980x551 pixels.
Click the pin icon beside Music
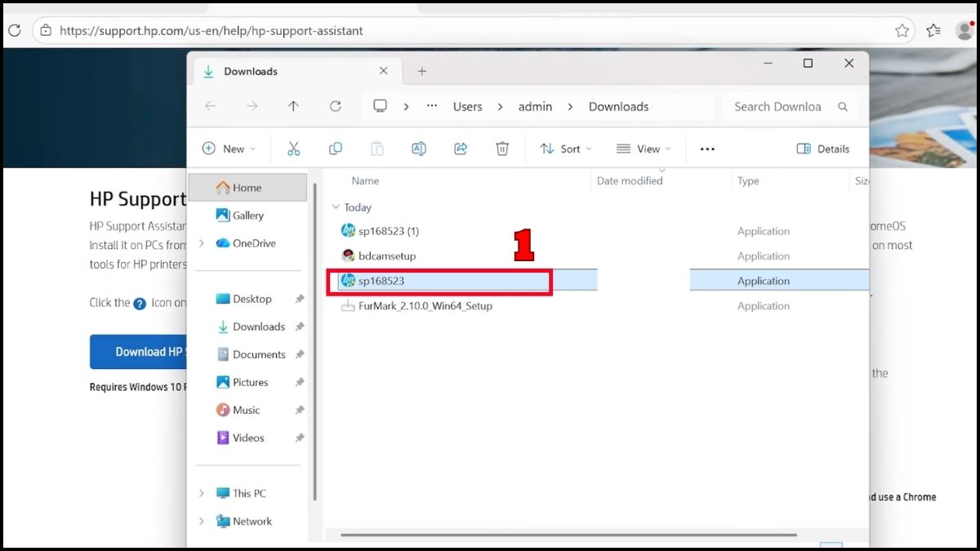(x=300, y=410)
